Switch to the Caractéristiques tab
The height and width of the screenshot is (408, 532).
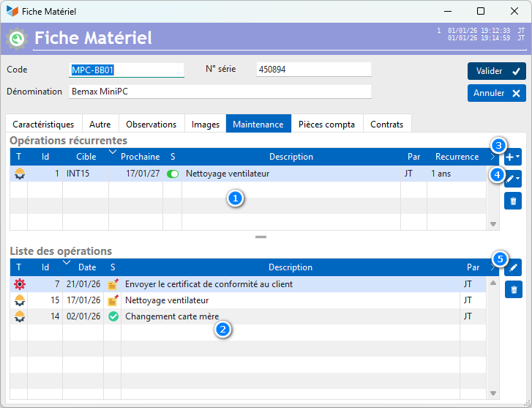(x=43, y=125)
